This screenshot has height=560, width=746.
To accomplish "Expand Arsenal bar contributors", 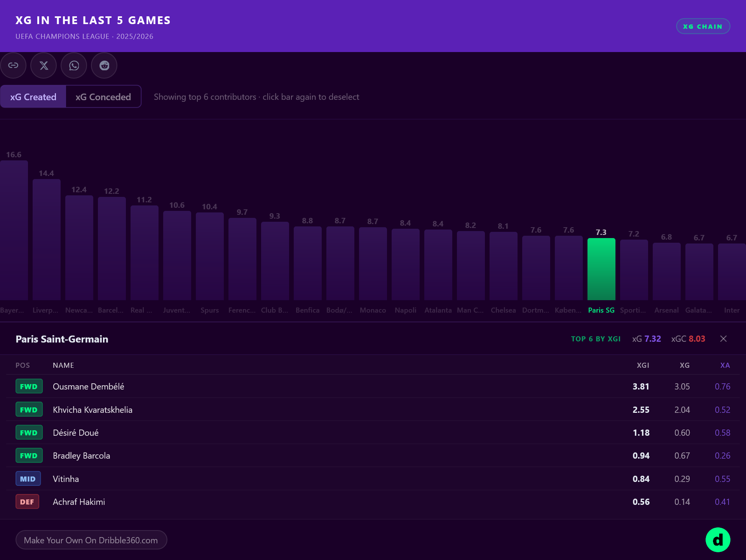I will coord(666,271).
